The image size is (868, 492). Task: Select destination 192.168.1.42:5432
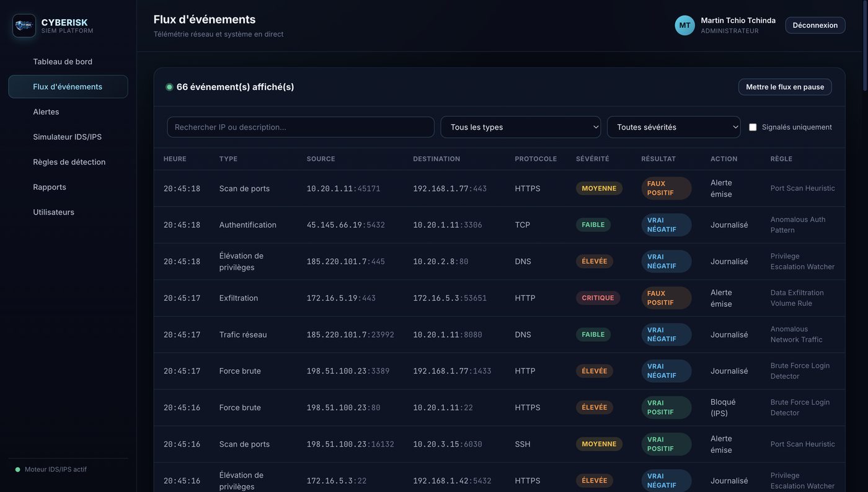[x=453, y=481]
